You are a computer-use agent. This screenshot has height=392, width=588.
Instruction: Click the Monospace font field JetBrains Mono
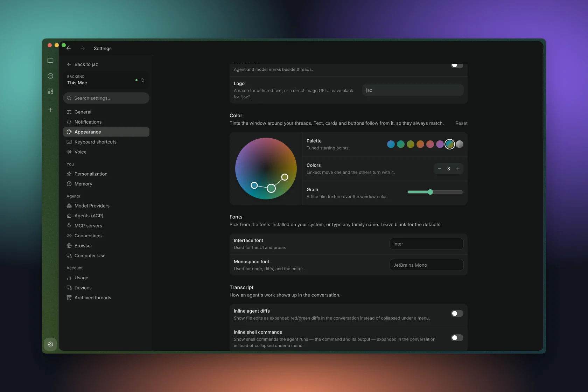click(x=426, y=265)
